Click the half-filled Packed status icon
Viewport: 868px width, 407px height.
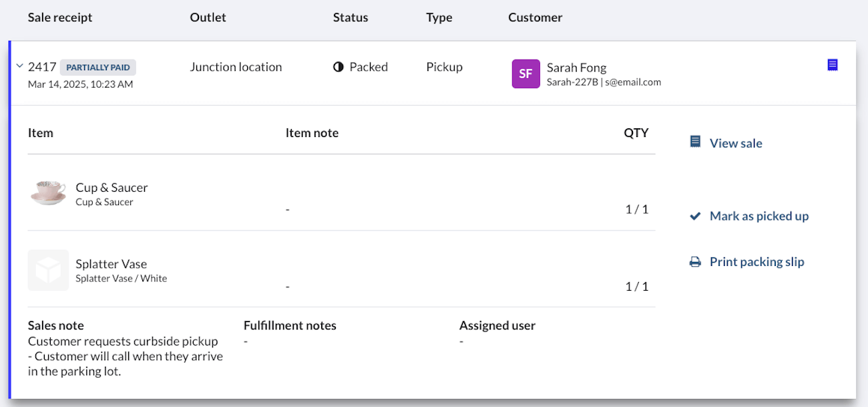coord(339,67)
